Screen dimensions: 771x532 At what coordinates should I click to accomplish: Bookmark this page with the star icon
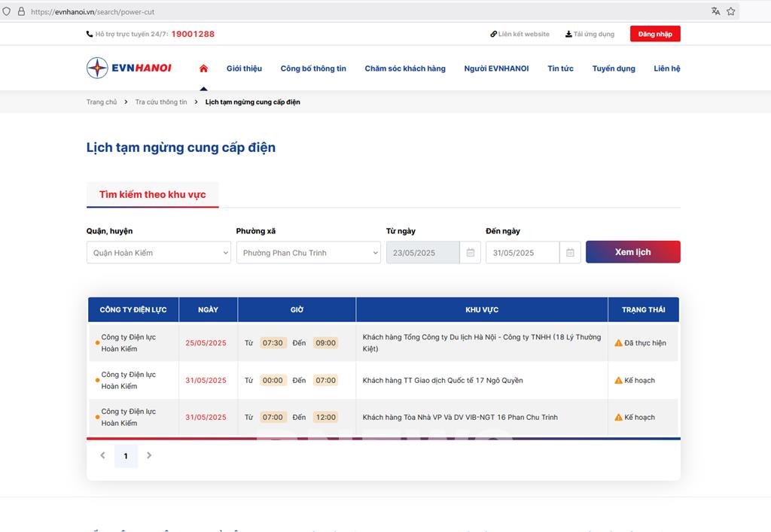(731, 11)
